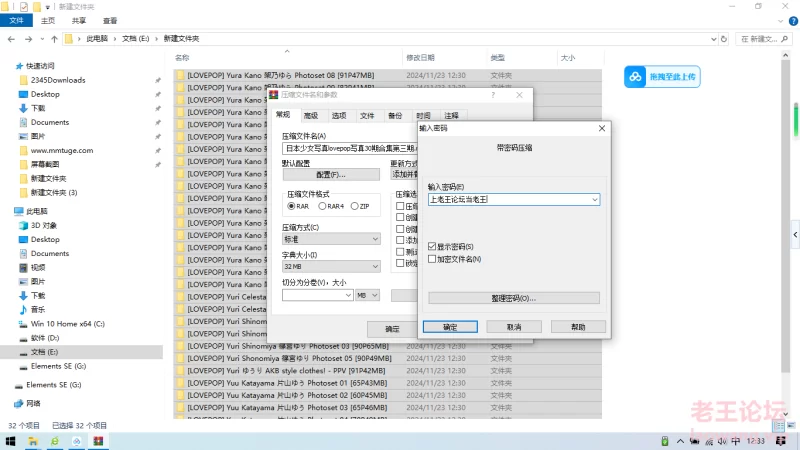
Task: Open the 查看 ribbon tab
Action: (110, 20)
